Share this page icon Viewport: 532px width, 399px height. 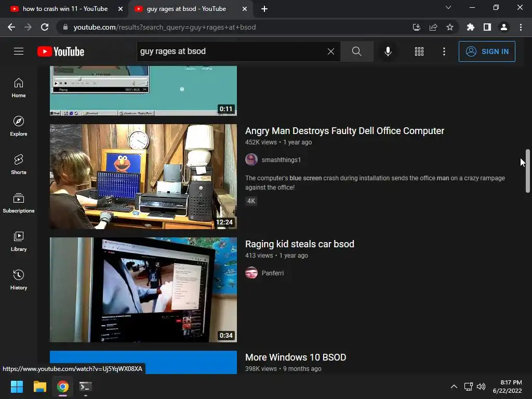click(433, 27)
